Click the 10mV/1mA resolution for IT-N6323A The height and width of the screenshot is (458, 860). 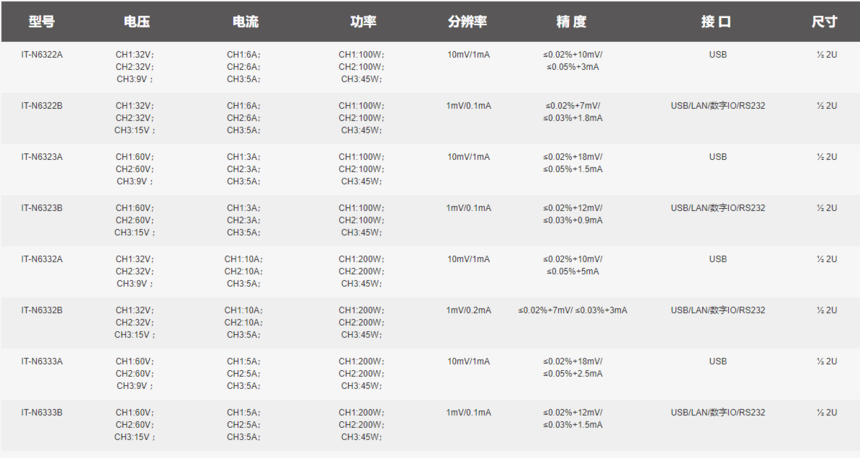click(468, 157)
